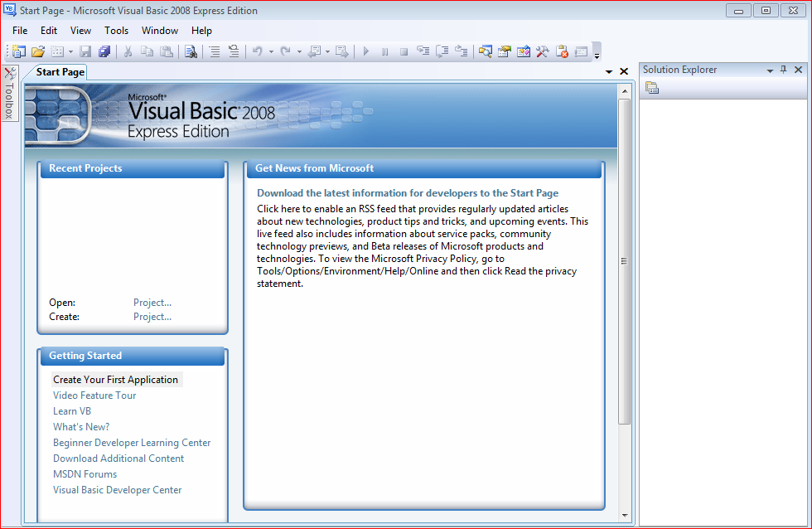Open the Navigate Backward dropdown arrow
The height and width of the screenshot is (529, 812).
click(x=328, y=51)
